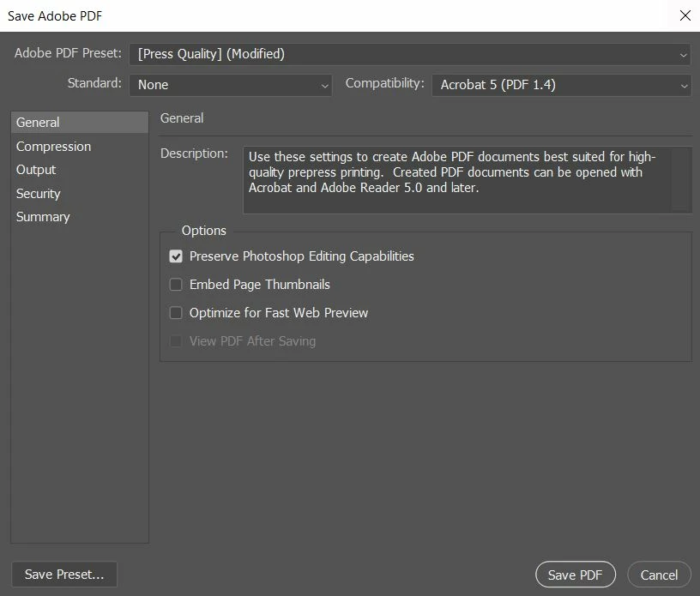This screenshot has height=596, width=700.
Task: Open the Compatibility dropdown
Action: [x=561, y=85]
